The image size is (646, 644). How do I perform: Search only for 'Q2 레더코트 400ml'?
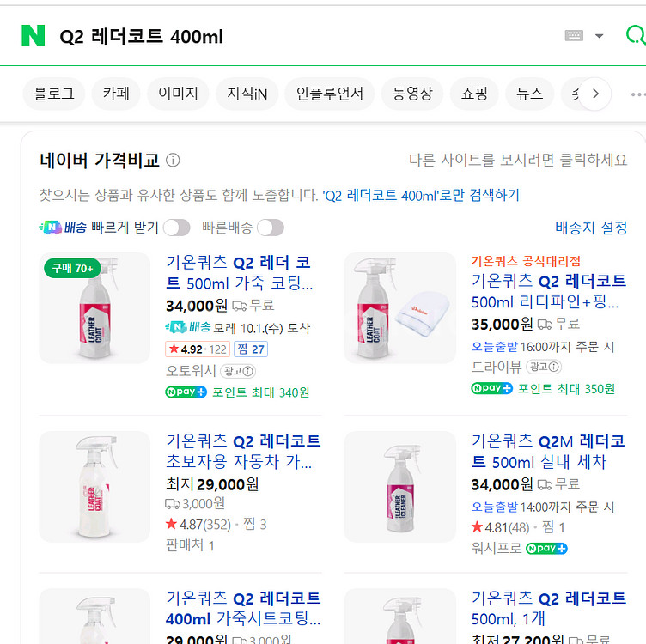pyautogui.click(x=420, y=195)
